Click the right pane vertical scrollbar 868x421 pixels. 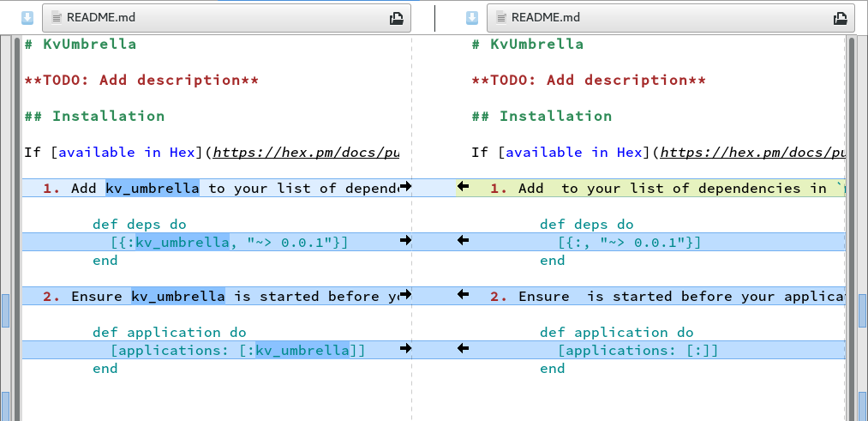(852, 227)
